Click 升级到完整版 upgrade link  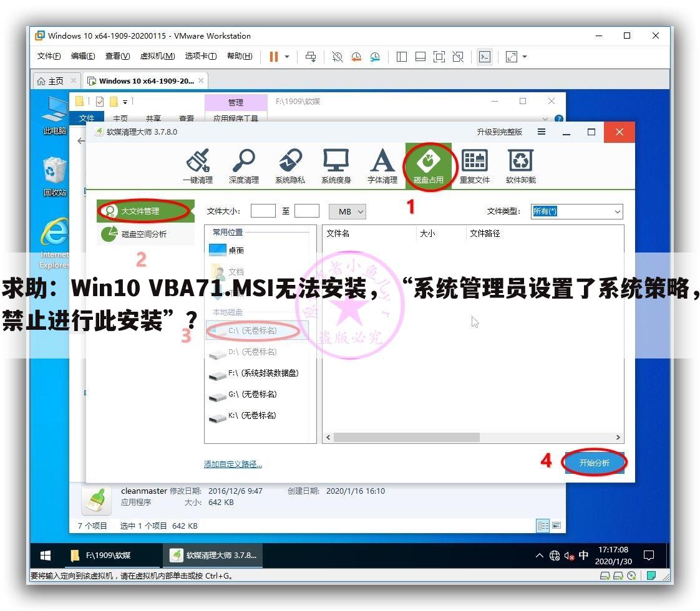pyautogui.click(x=499, y=132)
